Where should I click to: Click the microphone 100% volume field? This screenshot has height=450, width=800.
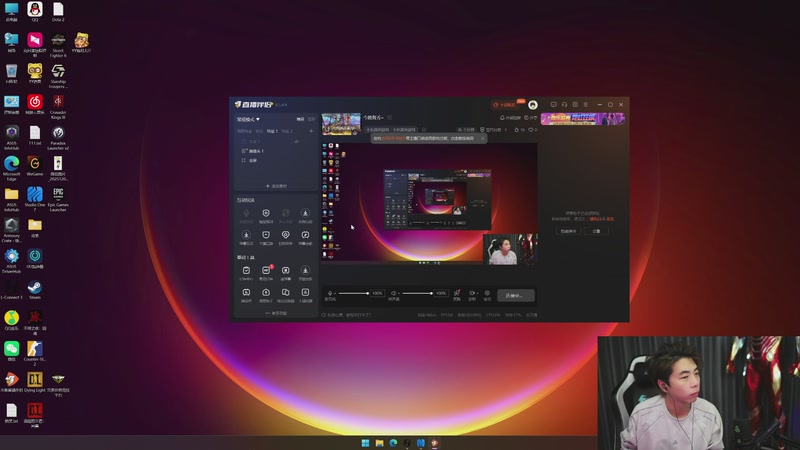pos(377,293)
